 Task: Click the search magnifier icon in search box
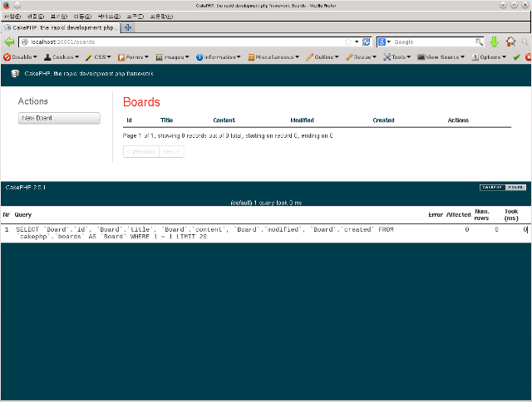pos(479,42)
